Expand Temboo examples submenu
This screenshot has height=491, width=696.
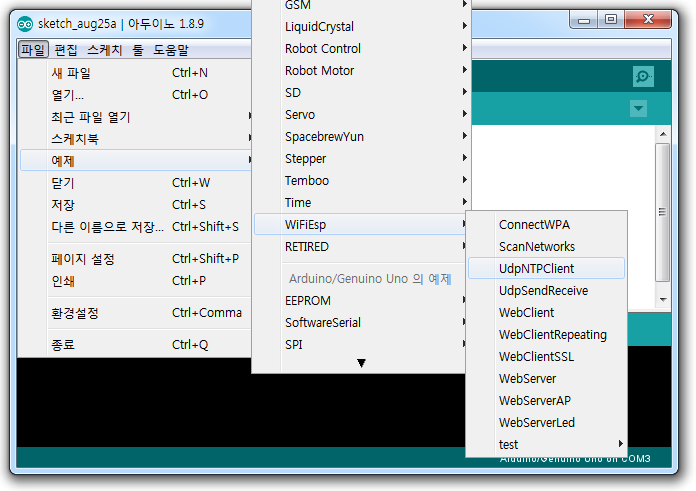362,180
